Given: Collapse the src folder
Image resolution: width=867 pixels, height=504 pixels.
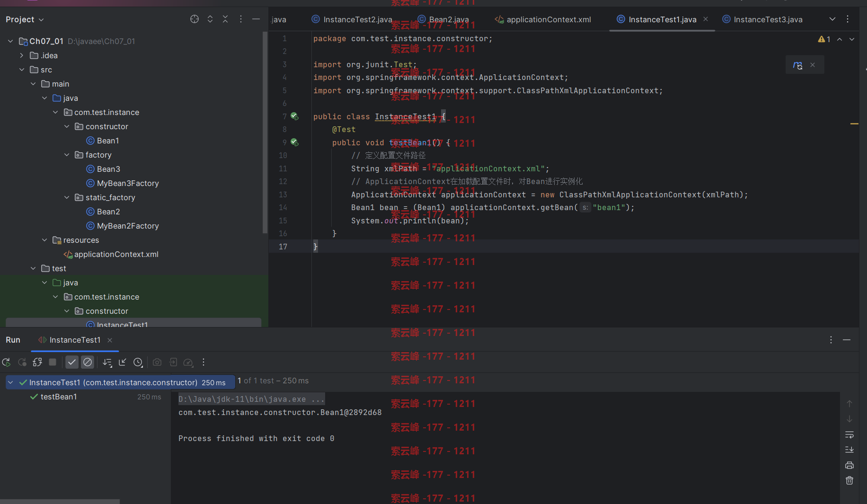Looking at the screenshot, I should tap(22, 70).
